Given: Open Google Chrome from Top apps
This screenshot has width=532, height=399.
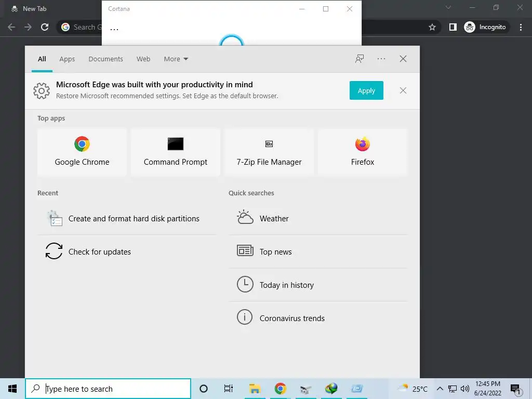Looking at the screenshot, I should tap(82, 152).
